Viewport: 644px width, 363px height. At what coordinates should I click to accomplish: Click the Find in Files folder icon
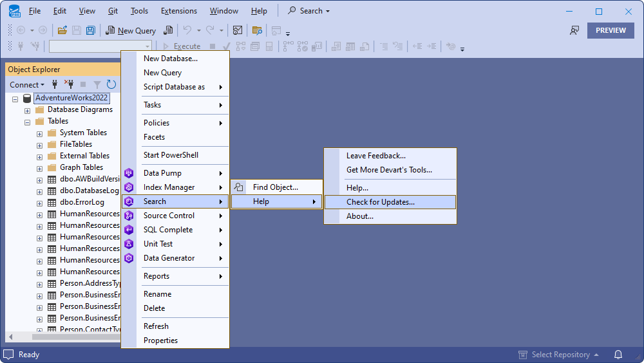point(257,30)
